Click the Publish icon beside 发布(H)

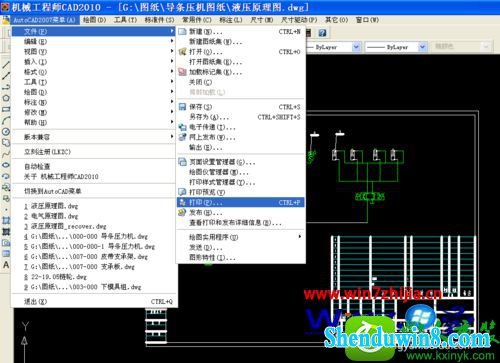click(182, 212)
